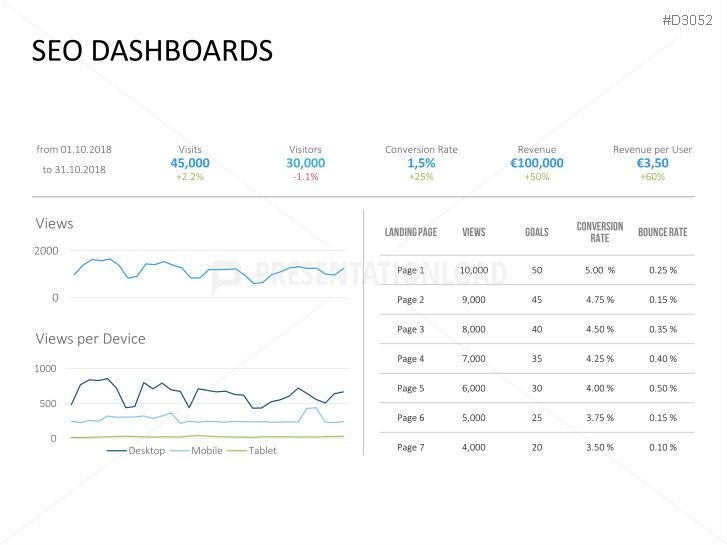Click the from 01.10.2018 start date

[x=74, y=150]
